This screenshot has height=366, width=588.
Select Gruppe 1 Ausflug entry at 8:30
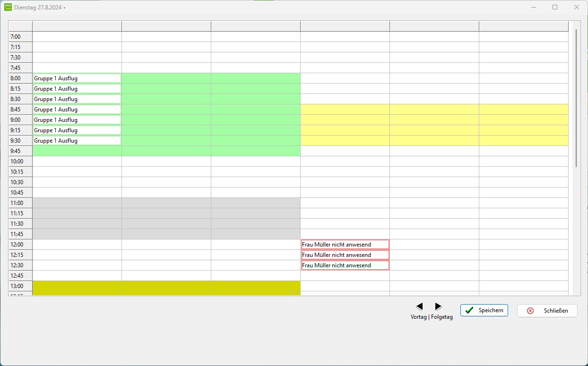(77, 99)
